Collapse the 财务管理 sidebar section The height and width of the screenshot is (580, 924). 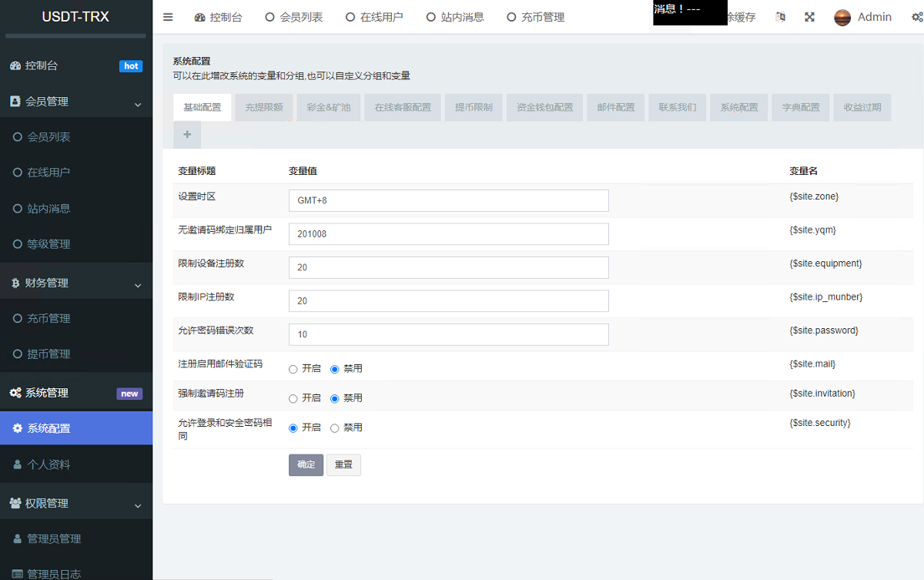click(138, 285)
